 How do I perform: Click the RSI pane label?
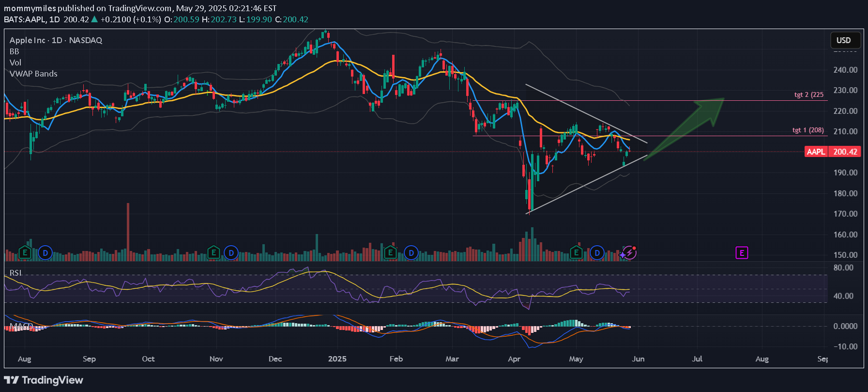pyautogui.click(x=15, y=273)
